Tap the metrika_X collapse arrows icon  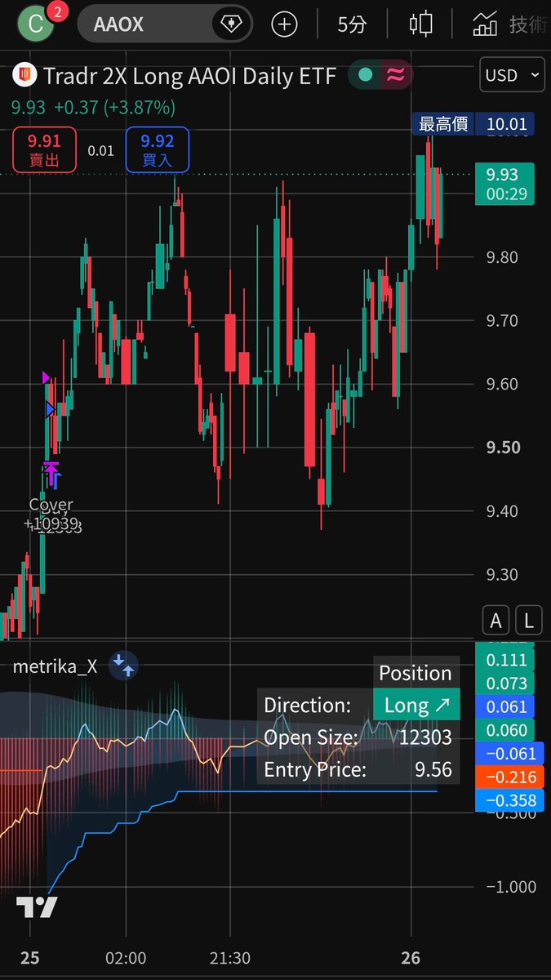[x=123, y=666]
